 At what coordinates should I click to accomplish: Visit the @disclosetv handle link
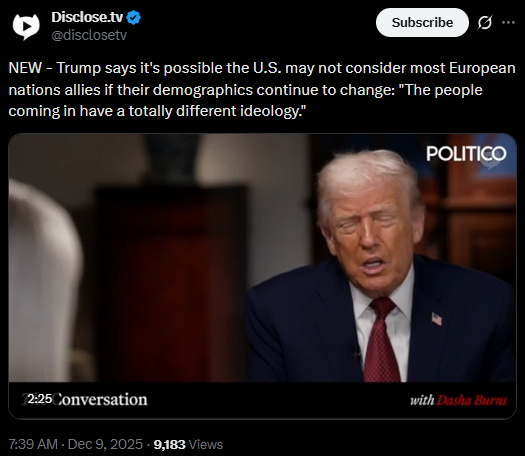tap(89, 35)
